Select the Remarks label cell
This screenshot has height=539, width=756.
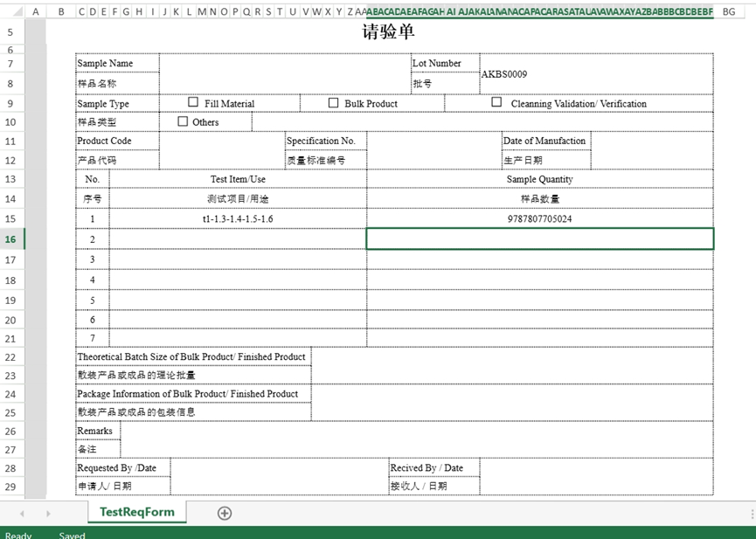[97, 431]
